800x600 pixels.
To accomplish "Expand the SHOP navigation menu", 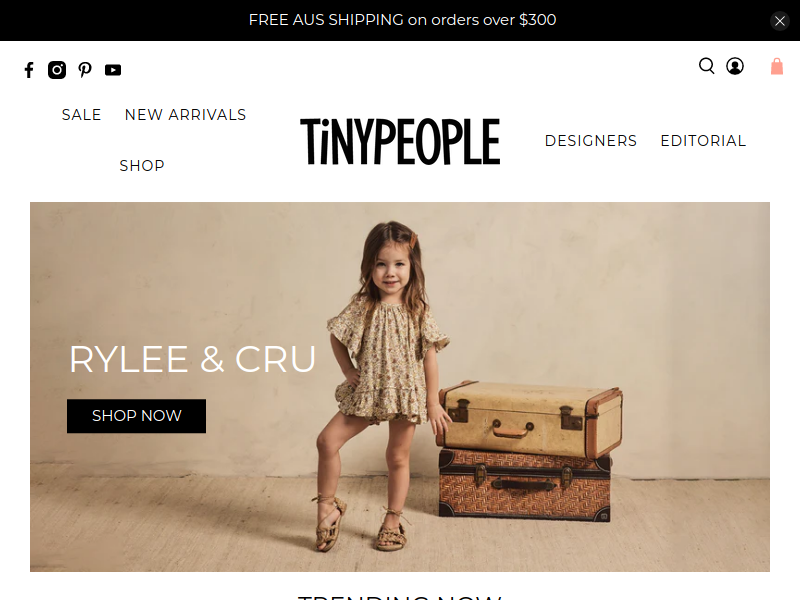I will 142,166.
